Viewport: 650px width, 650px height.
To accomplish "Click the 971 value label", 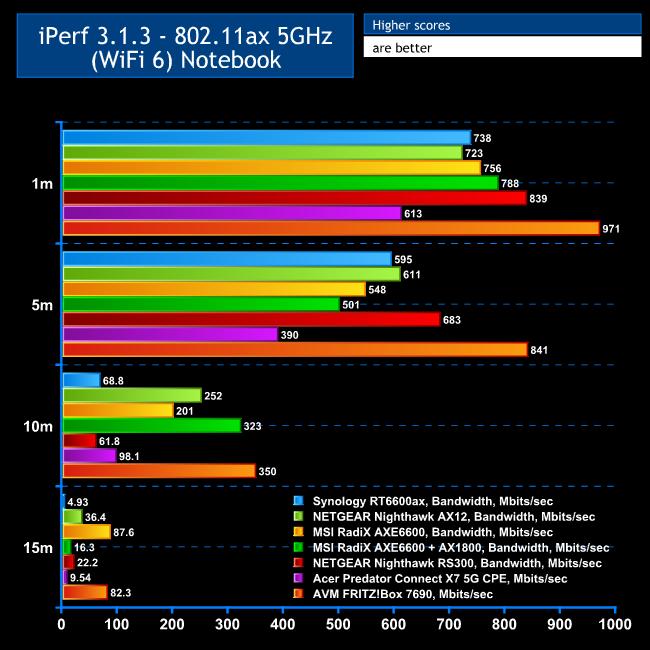I will (x=611, y=229).
